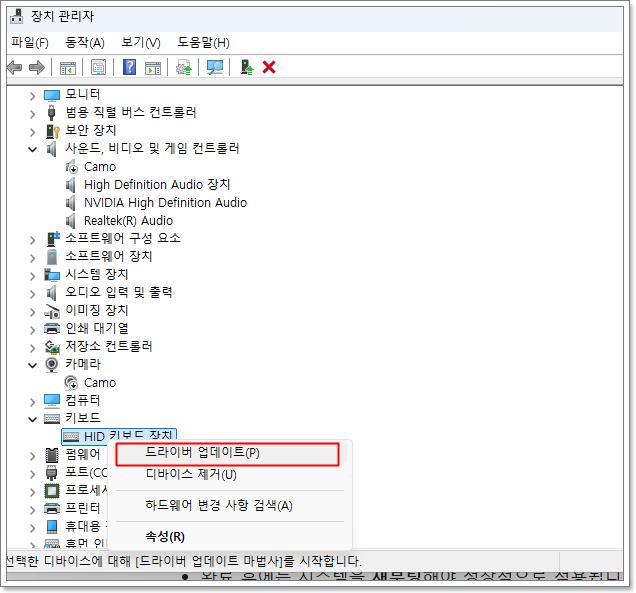Screen dimensions: 636x593
Task: Collapse the 키보드 node
Action: [32, 419]
